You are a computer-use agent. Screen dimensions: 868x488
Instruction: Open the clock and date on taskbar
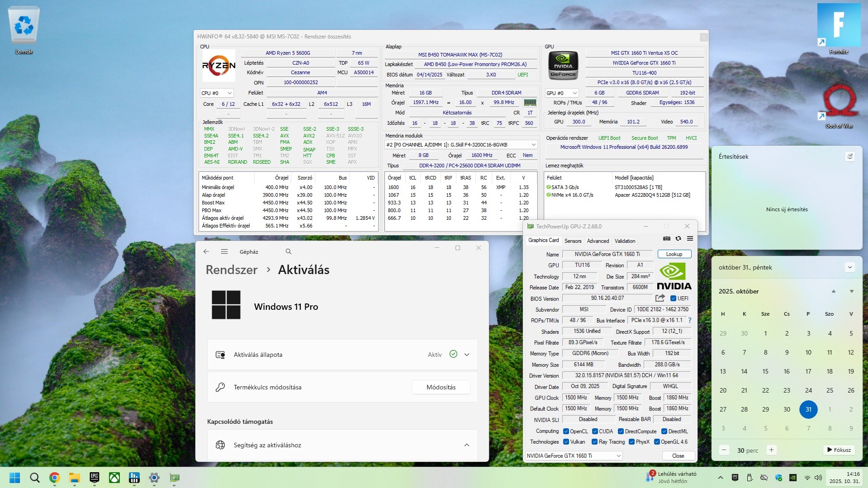tap(844, 478)
